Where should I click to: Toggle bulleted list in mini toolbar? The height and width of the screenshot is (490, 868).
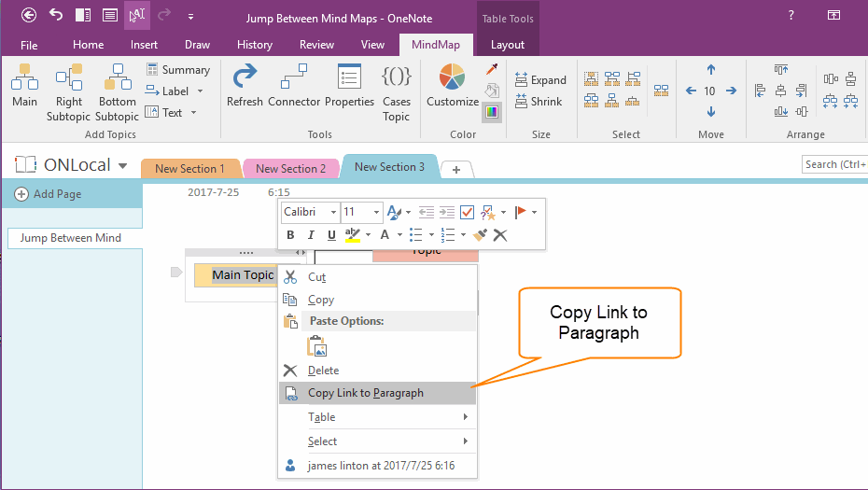click(x=416, y=235)
